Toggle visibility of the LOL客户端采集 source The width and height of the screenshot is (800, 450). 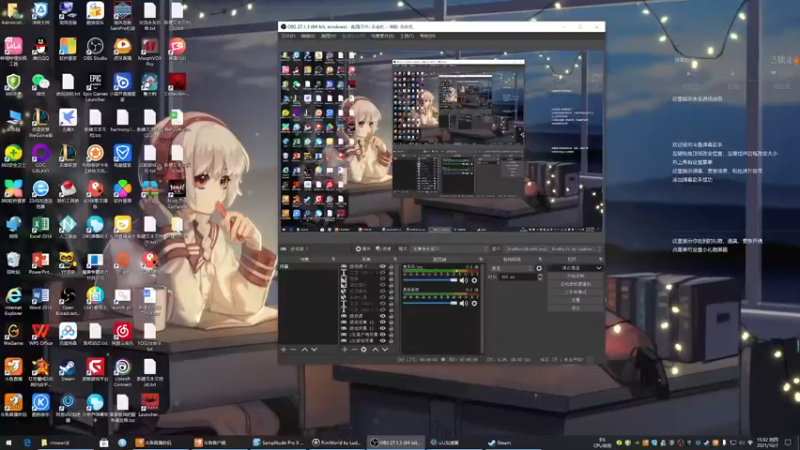(x=382, y=334)
